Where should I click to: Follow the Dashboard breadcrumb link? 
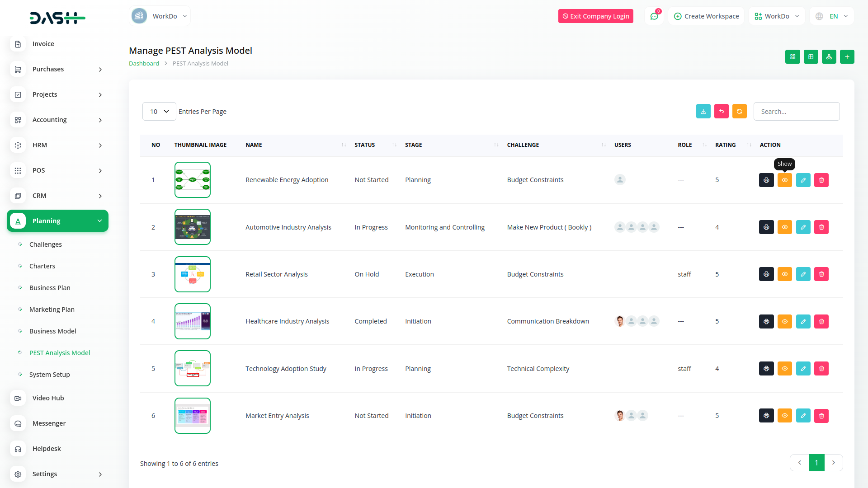pyautogui.click(x=144, y=64)
